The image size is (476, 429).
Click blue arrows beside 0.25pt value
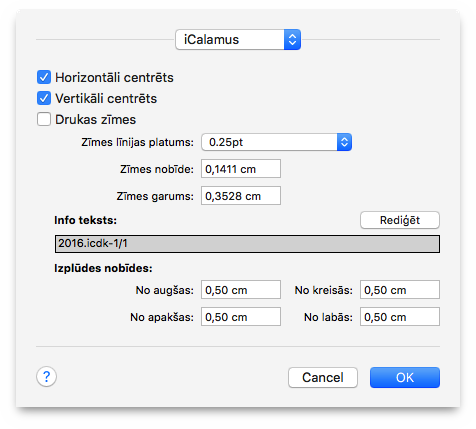[x=344, y=142]
